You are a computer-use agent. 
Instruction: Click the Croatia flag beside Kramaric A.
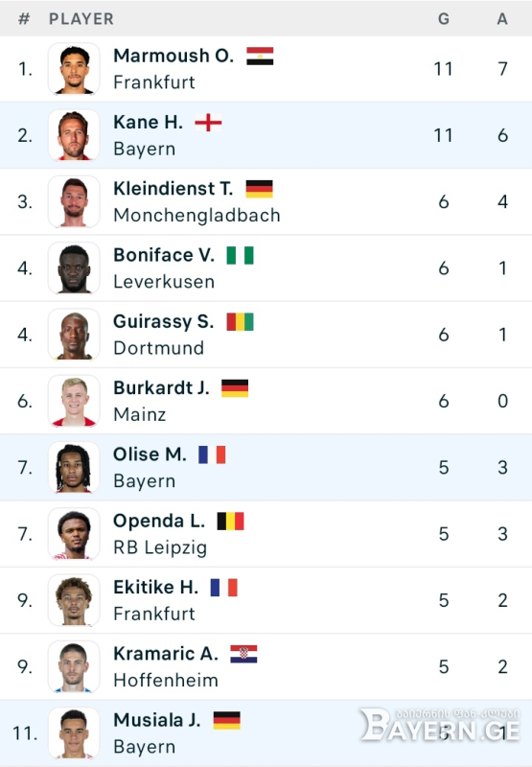(243, 654)
